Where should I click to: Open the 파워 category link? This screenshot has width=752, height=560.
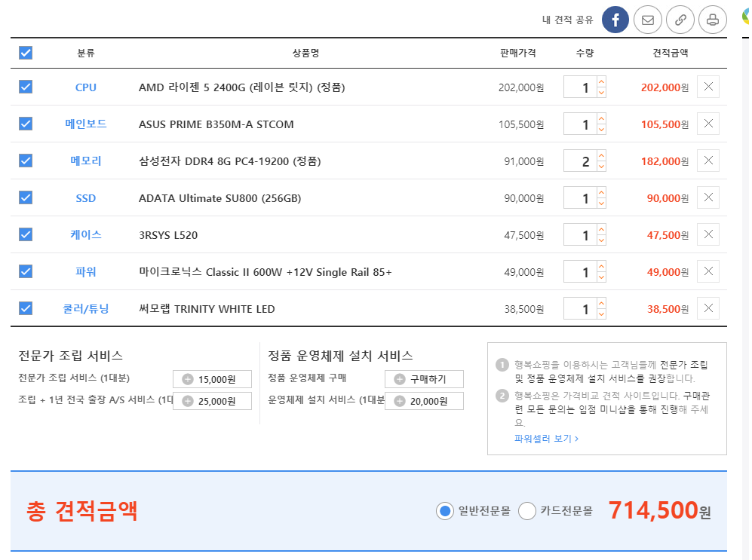click(x=86, y=271)
